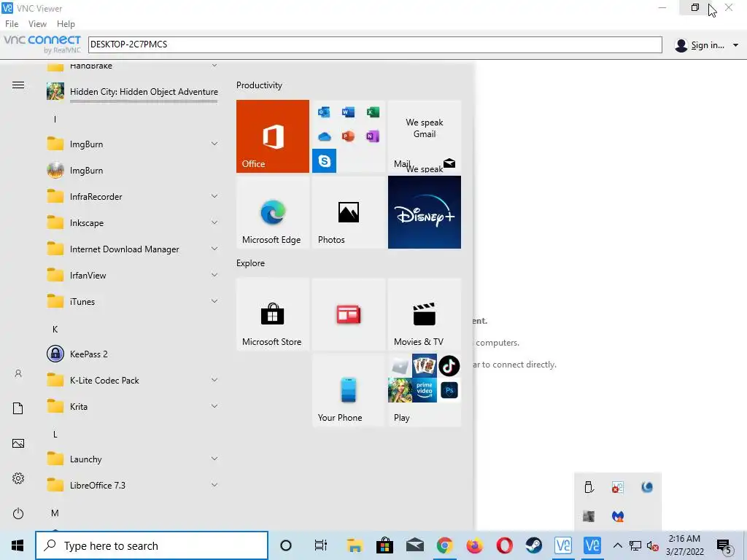Open Photoshop icon in the Play tile
747x560 pixels.
[449, 391]
